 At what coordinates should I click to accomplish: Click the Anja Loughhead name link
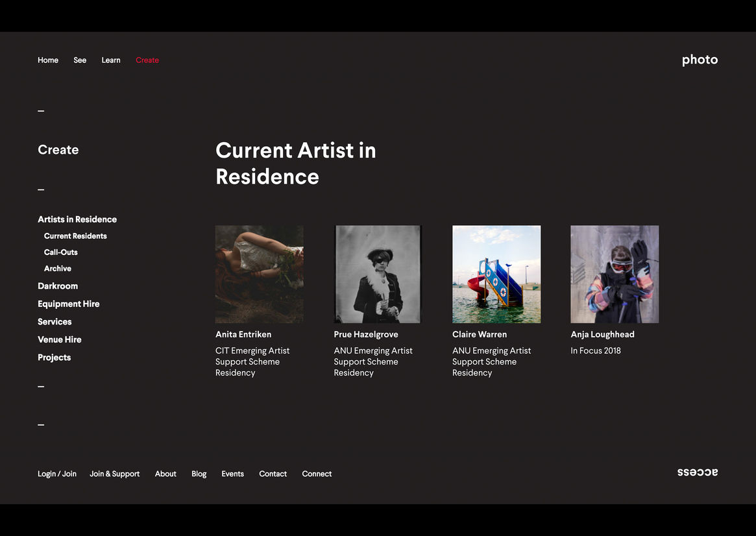click(602, 334)
